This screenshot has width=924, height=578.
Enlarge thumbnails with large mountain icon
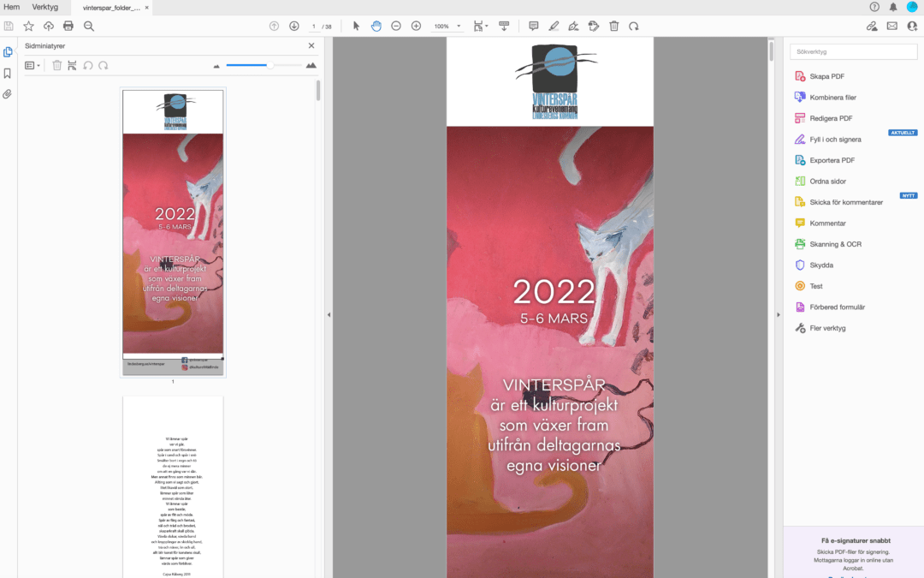[311, 65]
